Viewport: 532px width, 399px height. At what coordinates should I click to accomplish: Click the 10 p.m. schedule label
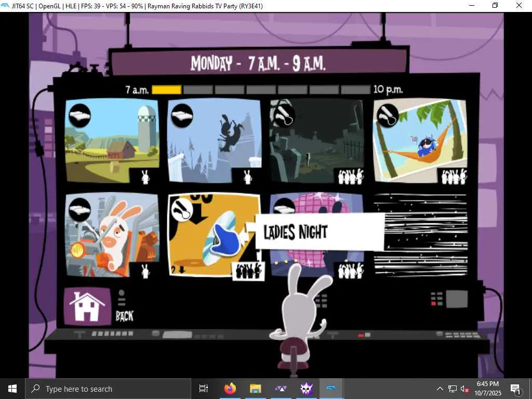pos(388,89)
